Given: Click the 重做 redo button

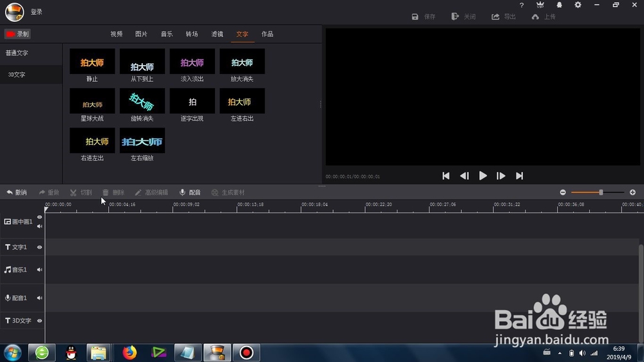Looking at the screenshot, I should pos(49,193).
